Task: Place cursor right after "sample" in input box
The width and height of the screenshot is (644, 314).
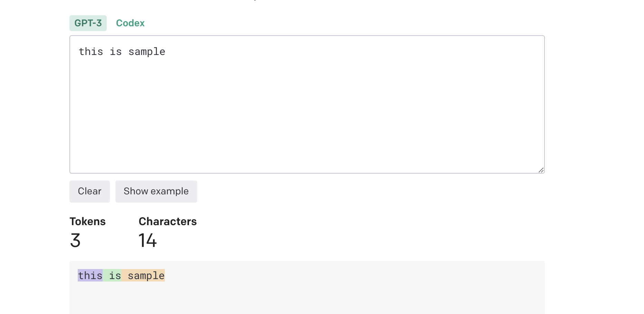Action: point(166,52)
